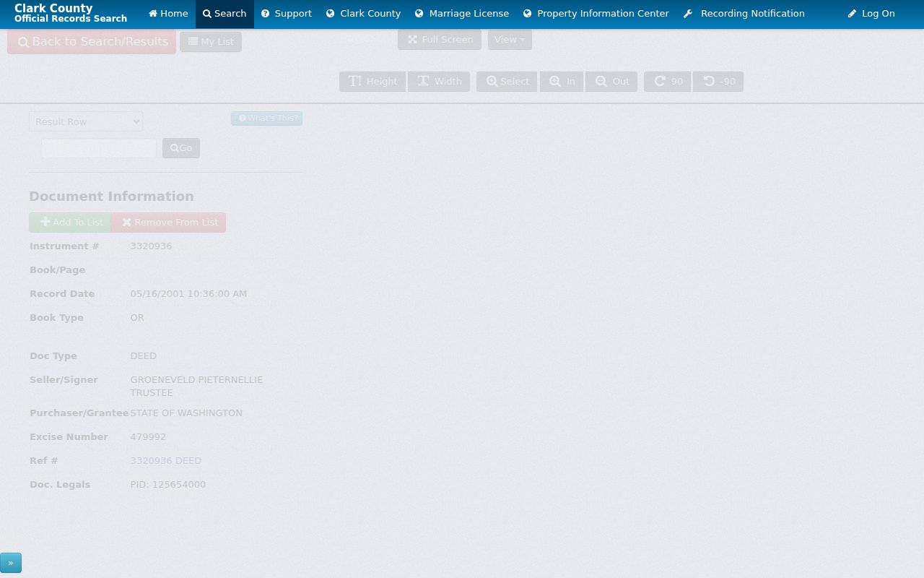Rotate document 90 degrees clockwise
Image resolution: width=924 pixels, height=578 pixels.
(668, 82)
